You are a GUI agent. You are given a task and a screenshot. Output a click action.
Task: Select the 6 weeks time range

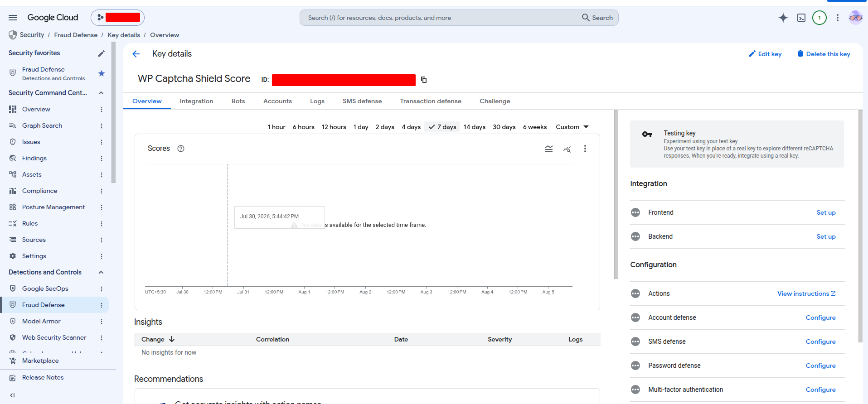pyautogui.click(x=535, y=127)
